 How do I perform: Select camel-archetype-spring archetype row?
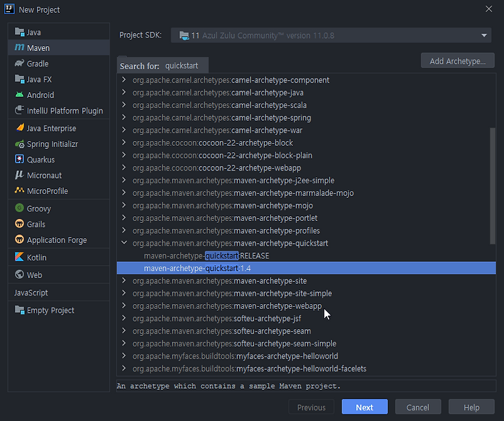pyautogui.click(x=306, y=118)
